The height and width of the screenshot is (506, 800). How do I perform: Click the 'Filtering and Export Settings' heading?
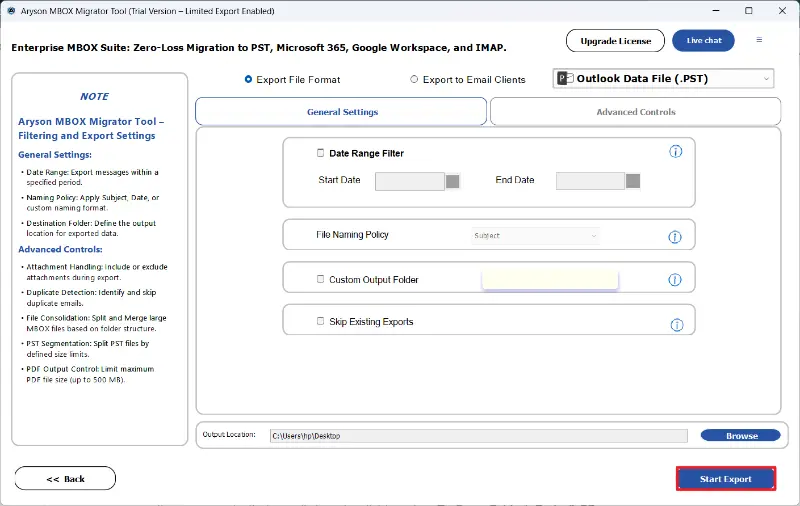[87, 136]
